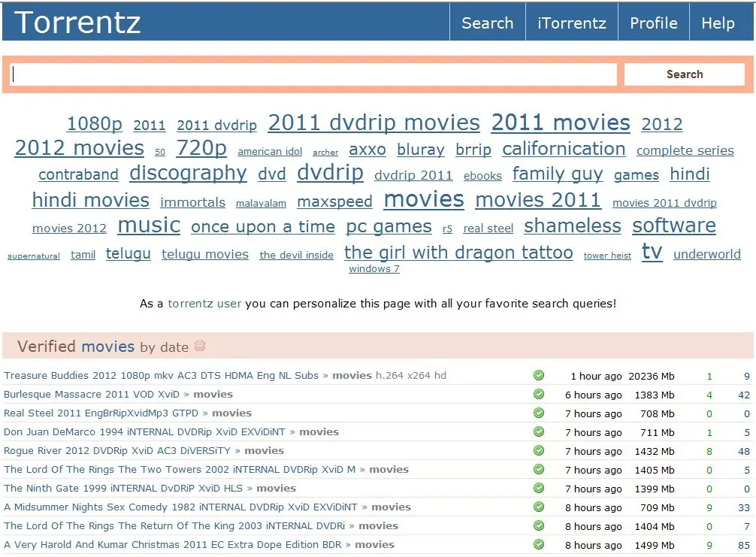The image size is (756, 557).
Task: Open the Burlesque Massacre 2011 VOD XviD torrent
Action: tap(92, 394)
